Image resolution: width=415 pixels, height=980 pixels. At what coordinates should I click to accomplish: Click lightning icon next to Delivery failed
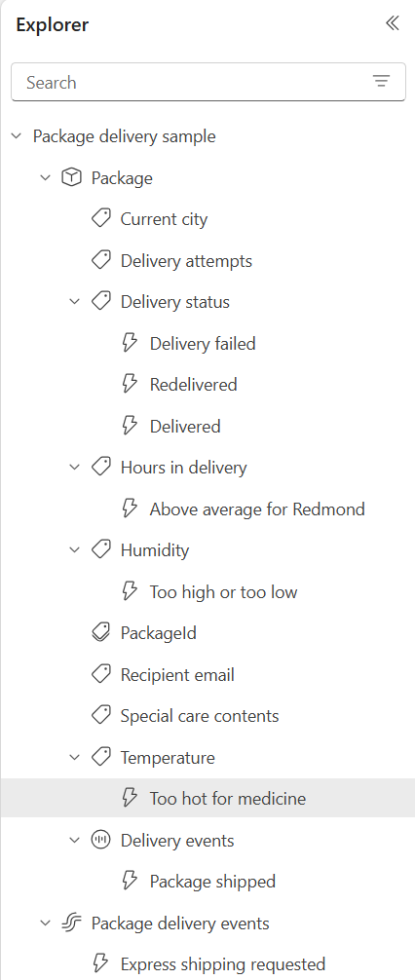click(x=130, y=343)
